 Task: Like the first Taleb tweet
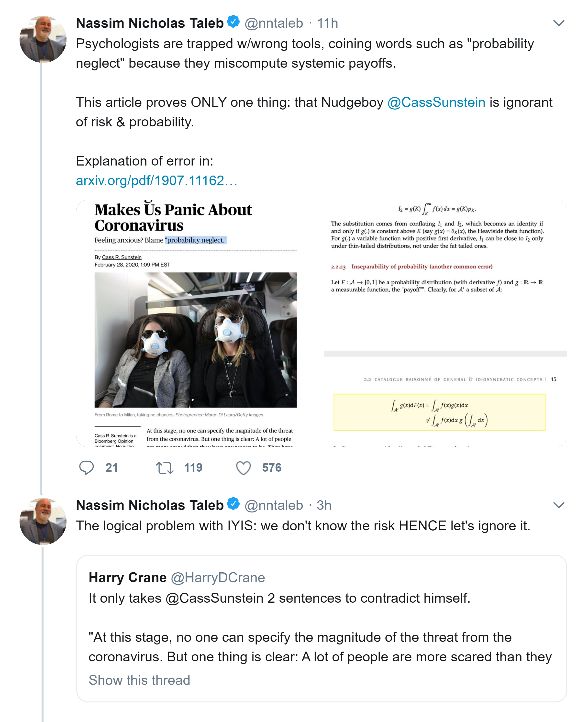click(x=243, y=468)
